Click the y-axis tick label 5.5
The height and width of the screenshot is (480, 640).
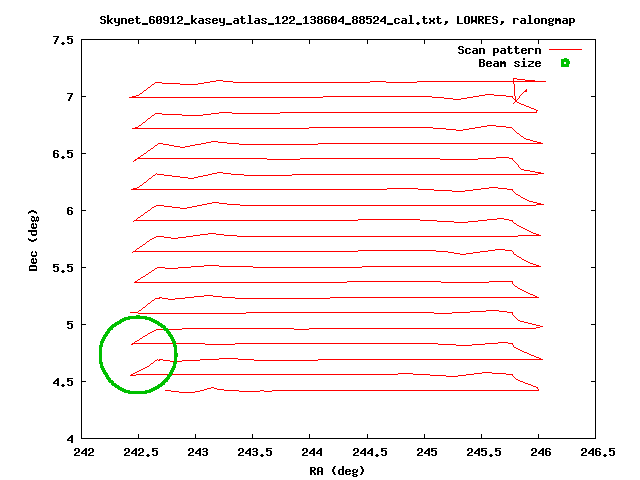tap(63, 268)
